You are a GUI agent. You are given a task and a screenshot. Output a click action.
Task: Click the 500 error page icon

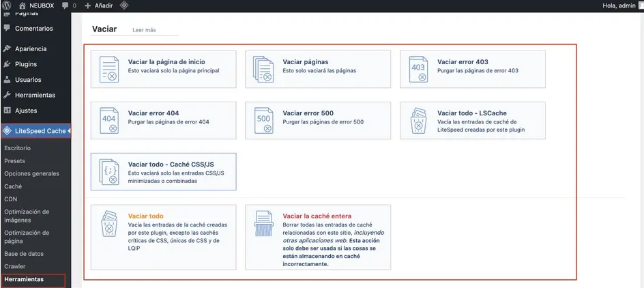pos(264,120)
